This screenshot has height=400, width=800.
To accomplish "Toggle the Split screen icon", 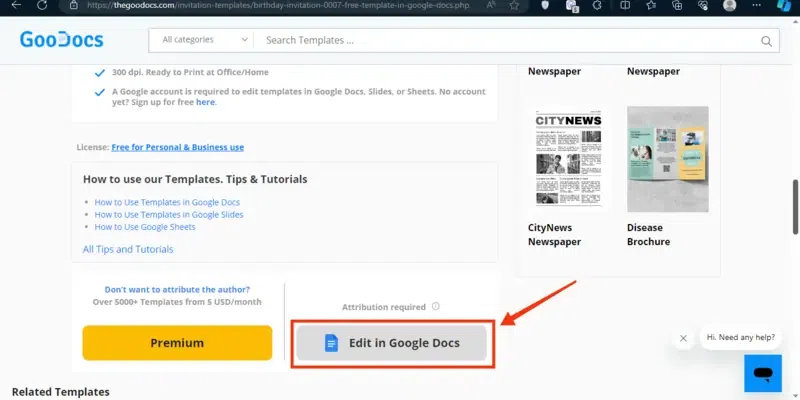I will tap(624, 5).
